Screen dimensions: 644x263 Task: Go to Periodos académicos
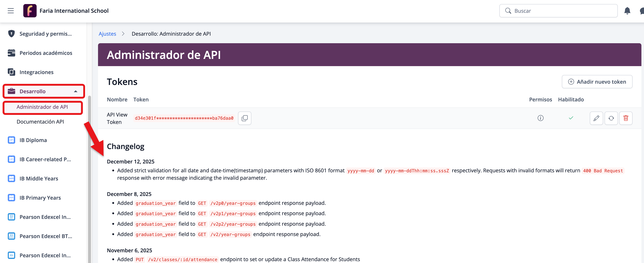(x=46, y=53)
